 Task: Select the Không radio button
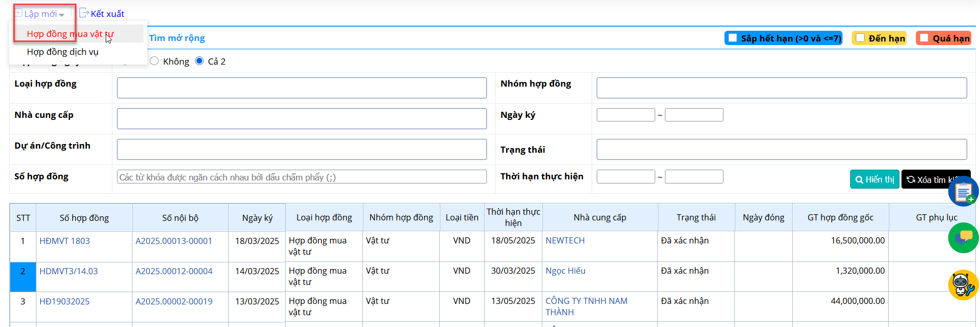154,61
